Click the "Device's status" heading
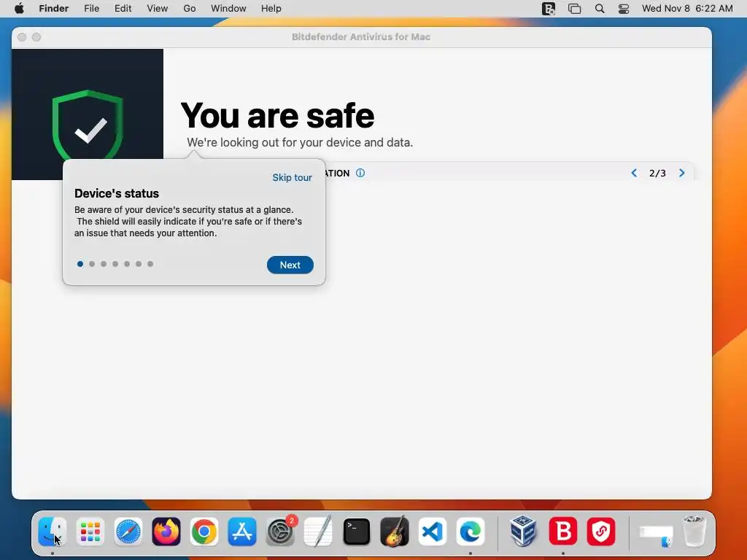The height and width of the screenshot is (560, 747). (x=117, y=193)
